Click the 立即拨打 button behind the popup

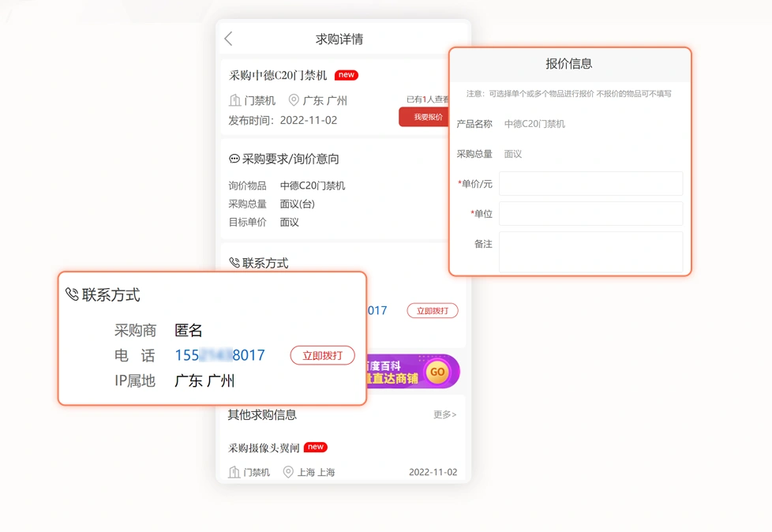pyautogui.click(x=433, y=310)
